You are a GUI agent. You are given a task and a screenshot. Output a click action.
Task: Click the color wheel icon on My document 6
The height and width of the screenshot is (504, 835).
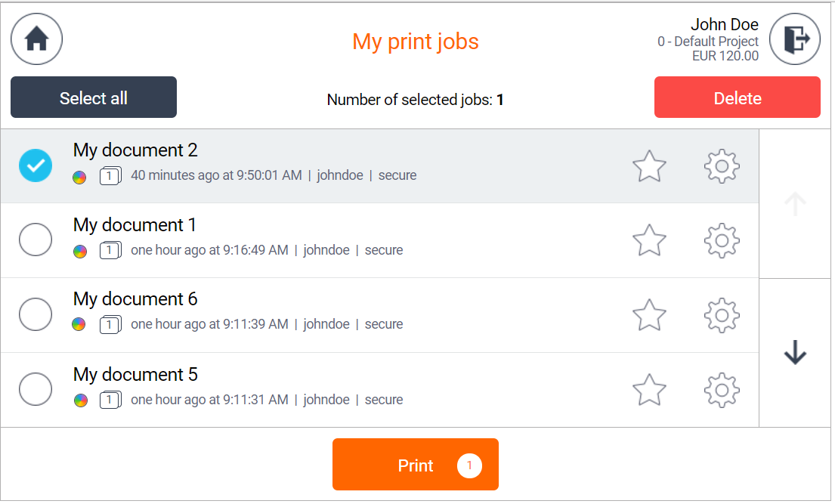[x=79, y=325]
